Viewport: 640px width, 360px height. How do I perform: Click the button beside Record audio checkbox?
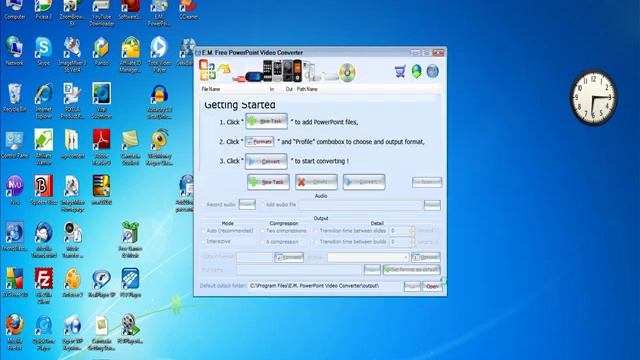click(247, 204)
